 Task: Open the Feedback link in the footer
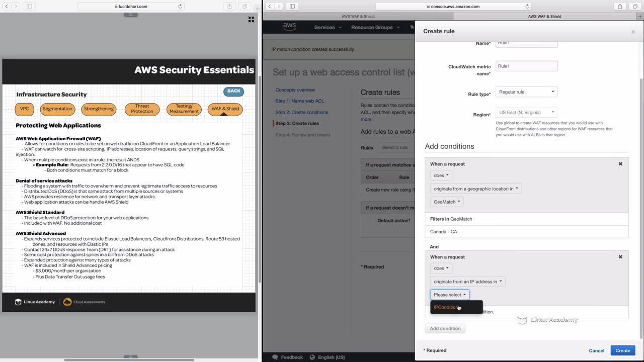[292, 357]
